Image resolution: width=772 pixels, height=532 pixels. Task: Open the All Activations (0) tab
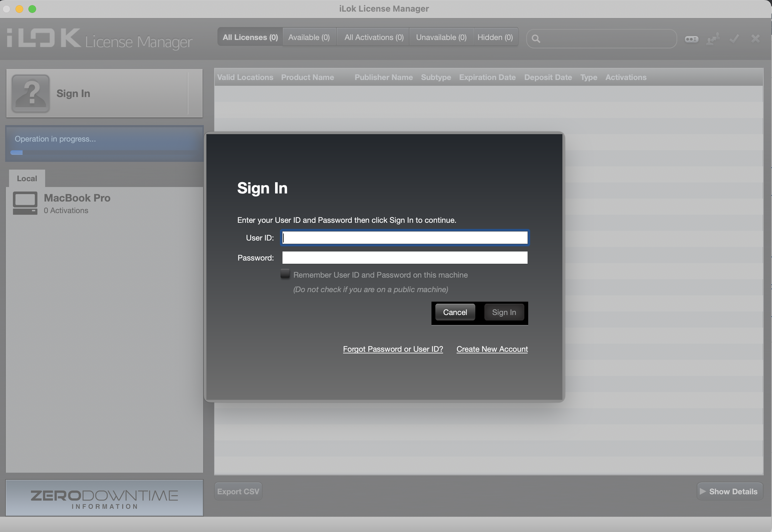374,37
